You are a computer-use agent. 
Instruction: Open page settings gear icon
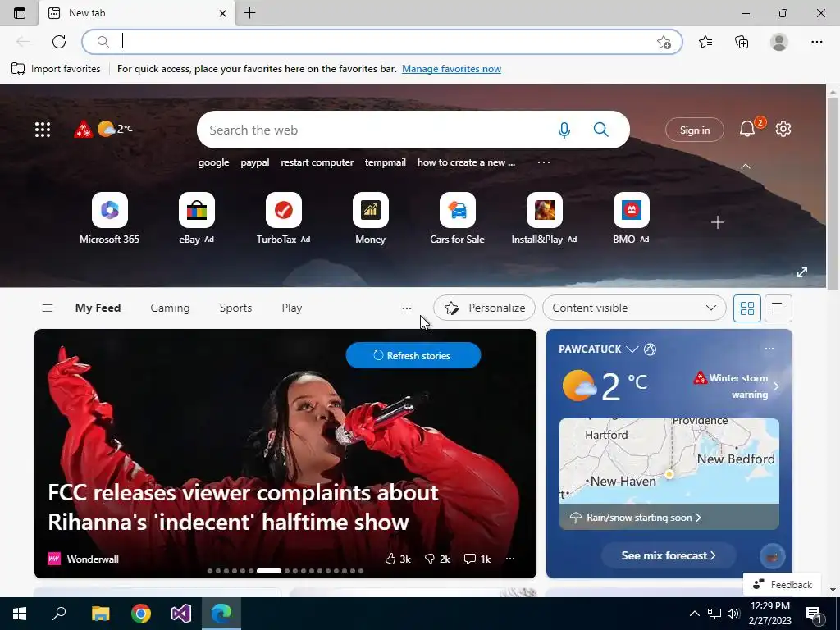pyautogui.click(x=783, y=129)
